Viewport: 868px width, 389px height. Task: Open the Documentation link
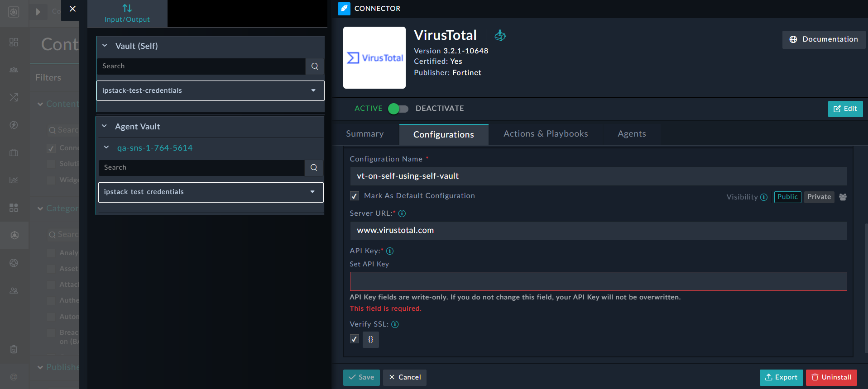(x=824, y=39)
